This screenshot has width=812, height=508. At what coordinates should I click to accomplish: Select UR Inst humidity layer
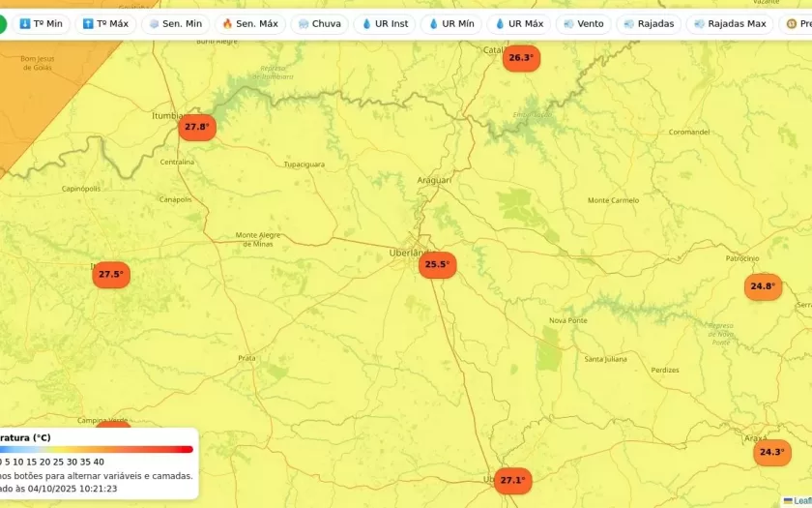(x=384, y=23)
